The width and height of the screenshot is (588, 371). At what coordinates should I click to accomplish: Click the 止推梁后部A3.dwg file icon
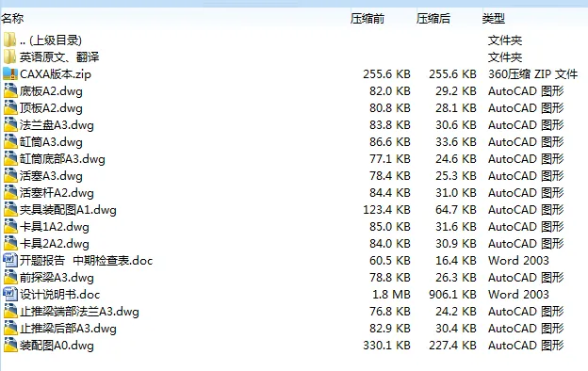pyautogui.click(x=10, y=328)
